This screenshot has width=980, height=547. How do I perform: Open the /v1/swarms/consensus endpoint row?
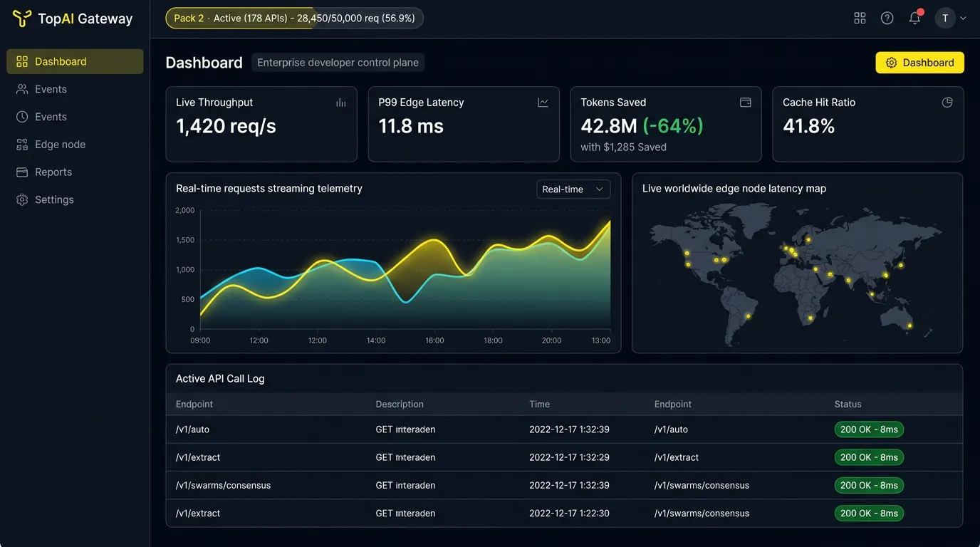[x=564, y=485]
